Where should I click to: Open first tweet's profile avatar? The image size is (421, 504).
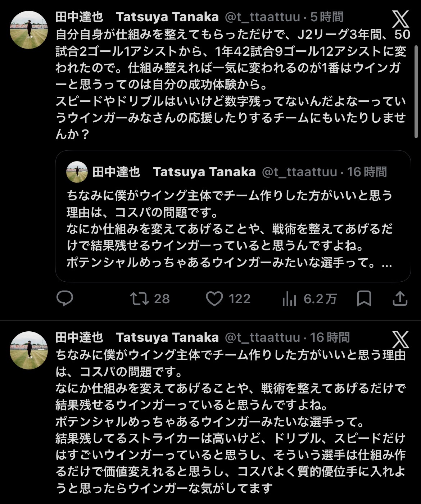tap(29, 29)
